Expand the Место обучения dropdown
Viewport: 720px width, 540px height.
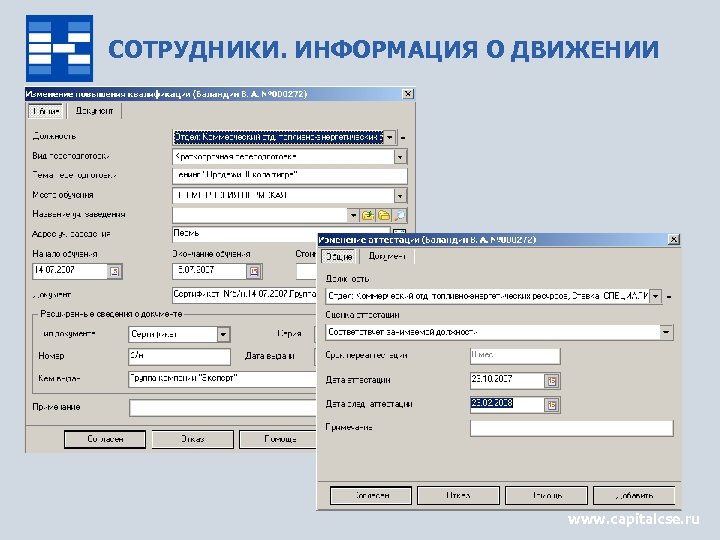click(x=400, y=196)
